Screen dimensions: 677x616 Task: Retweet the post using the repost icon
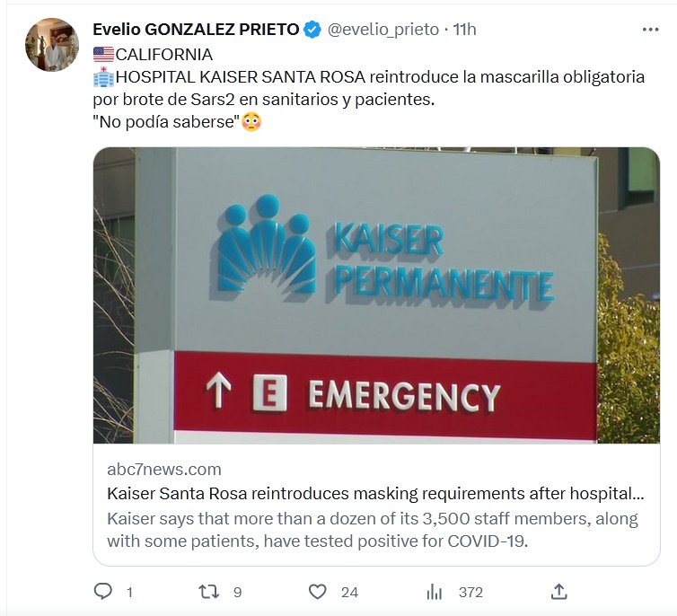click(x=208, y=592)
